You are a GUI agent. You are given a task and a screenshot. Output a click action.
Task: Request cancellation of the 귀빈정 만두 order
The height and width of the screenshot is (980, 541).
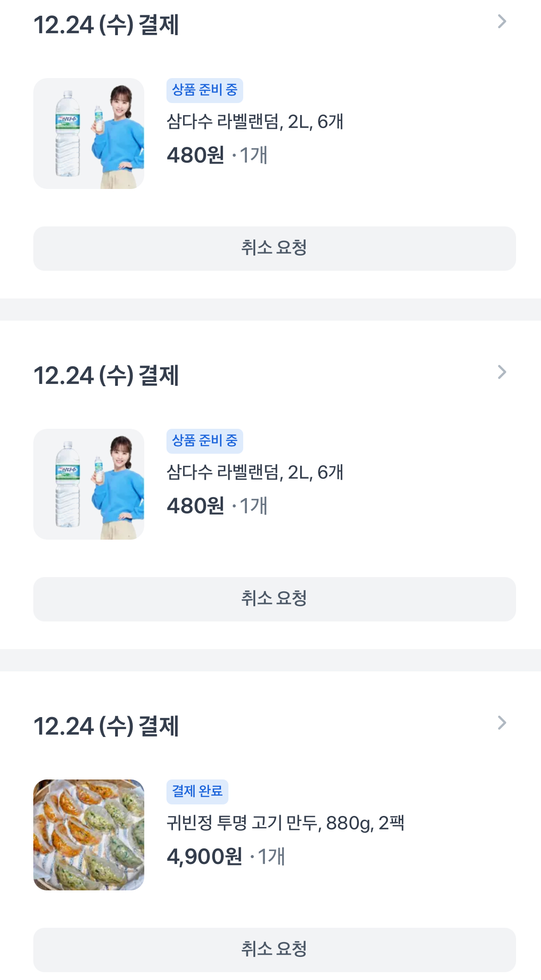(274, 950)
